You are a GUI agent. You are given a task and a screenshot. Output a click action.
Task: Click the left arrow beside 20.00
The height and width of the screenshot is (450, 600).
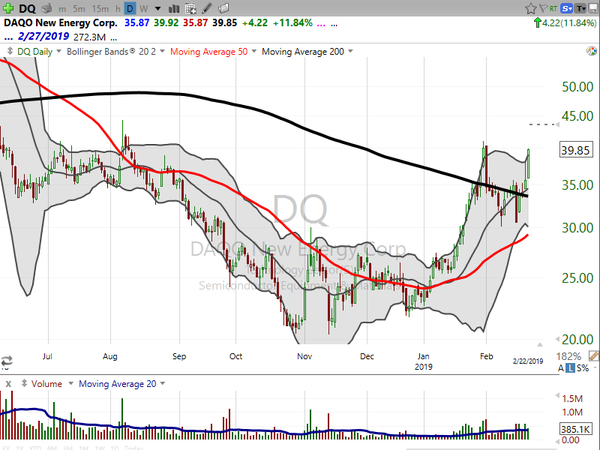click(x=558, y=339)
